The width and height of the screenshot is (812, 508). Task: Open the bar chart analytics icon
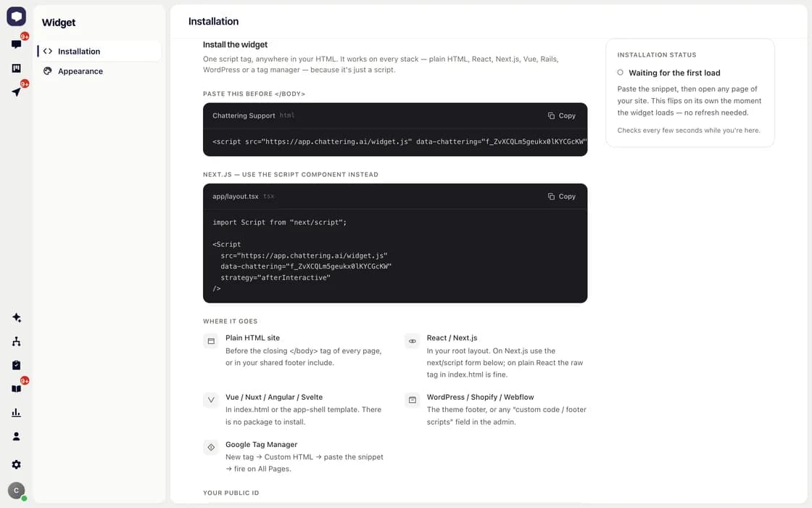(x=16, y=413)
